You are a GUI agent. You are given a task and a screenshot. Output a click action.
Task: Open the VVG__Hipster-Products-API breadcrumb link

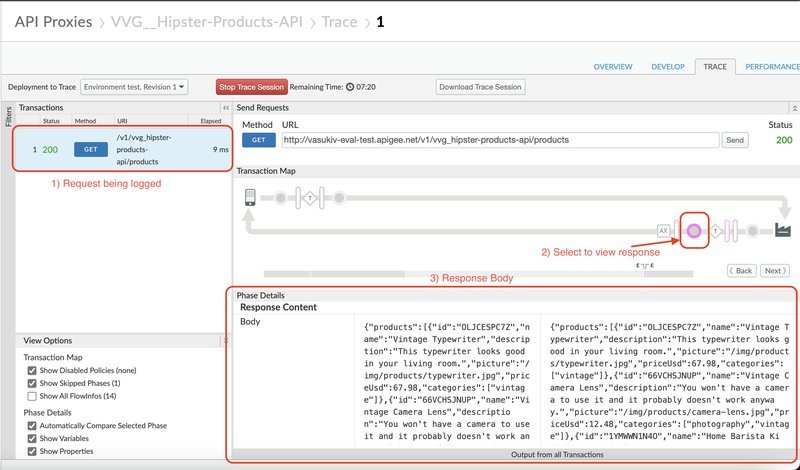click(207, 22)
